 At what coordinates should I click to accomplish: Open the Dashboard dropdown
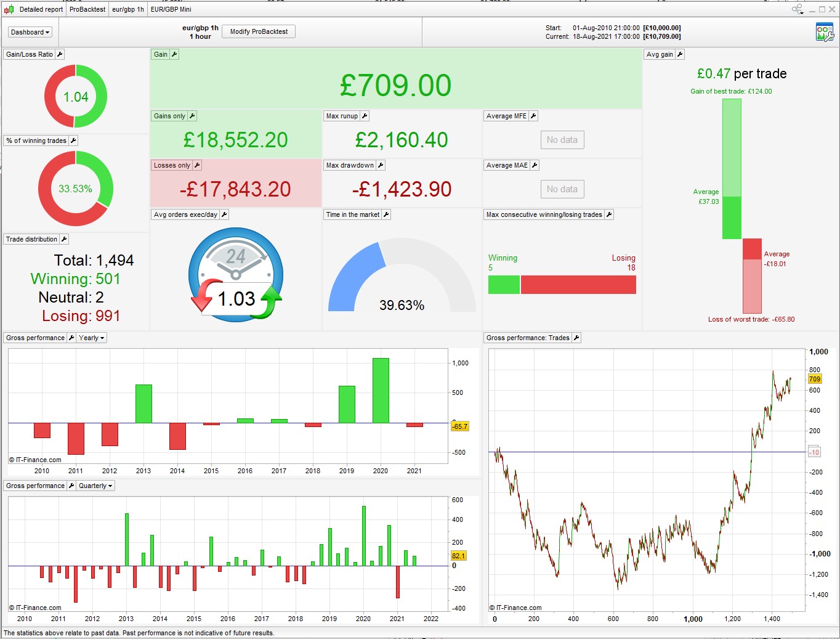pos(30,32)
